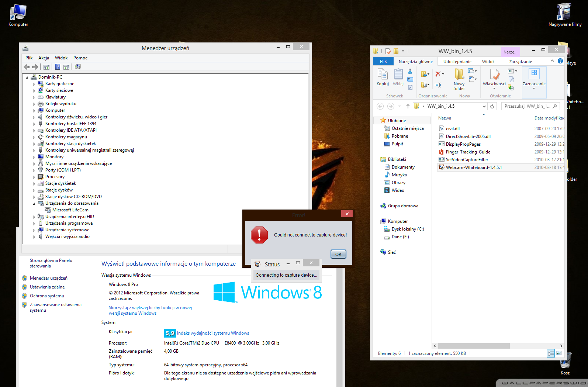Click the Forward arrow in Menedżer urządzeń toolbar

point(35,67)
